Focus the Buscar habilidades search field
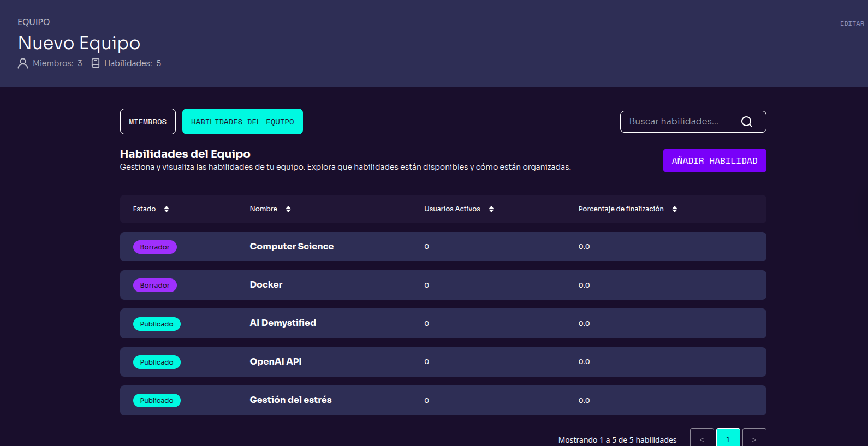The width and height of the screenshot is (868, 446). [x=677, y=122]
